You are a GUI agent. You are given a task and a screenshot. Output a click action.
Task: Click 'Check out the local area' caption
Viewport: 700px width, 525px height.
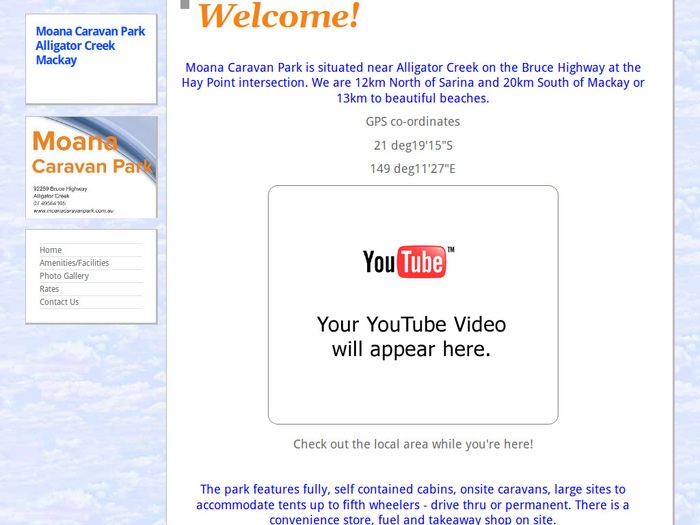click(x=413, y=444)
